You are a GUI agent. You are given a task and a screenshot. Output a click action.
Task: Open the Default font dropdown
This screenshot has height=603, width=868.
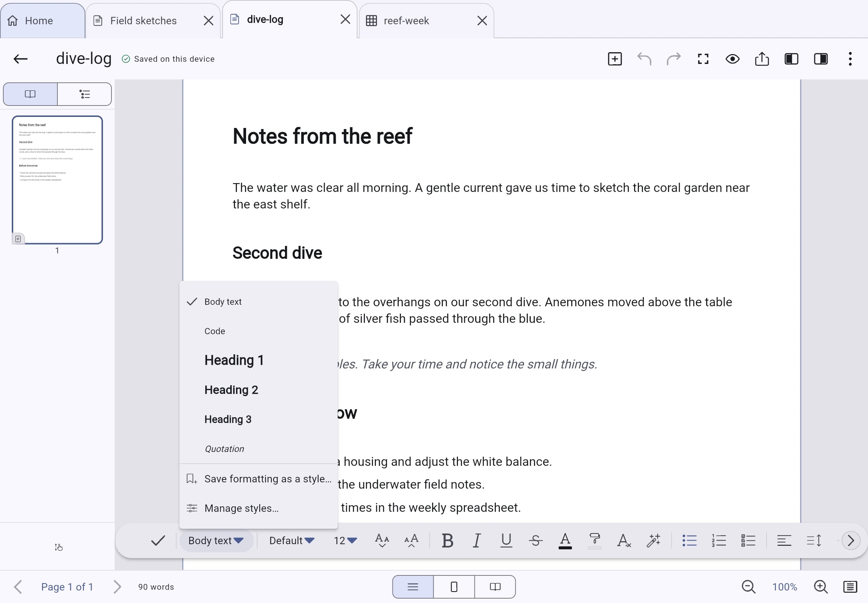(x=291, y=540)
